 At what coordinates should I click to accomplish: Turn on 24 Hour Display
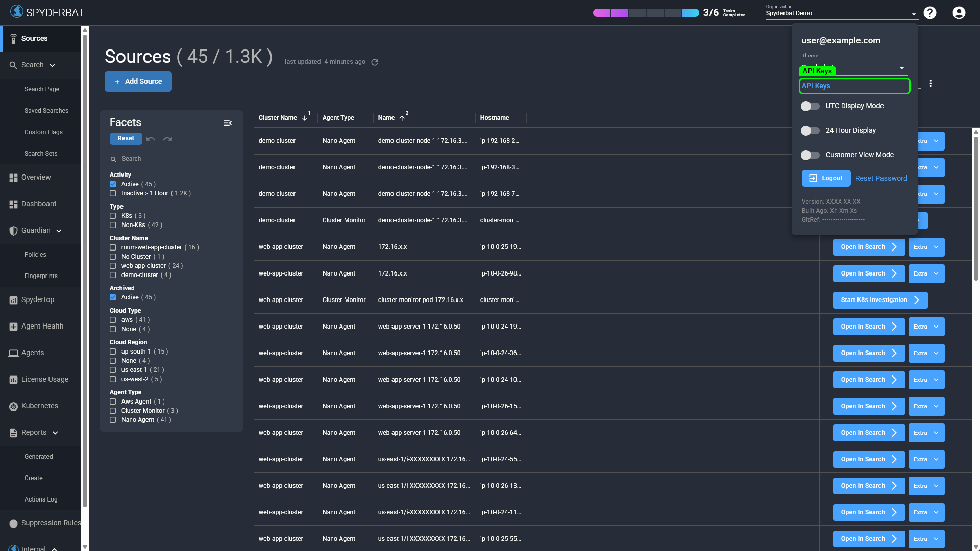click(x=810, y=130)
